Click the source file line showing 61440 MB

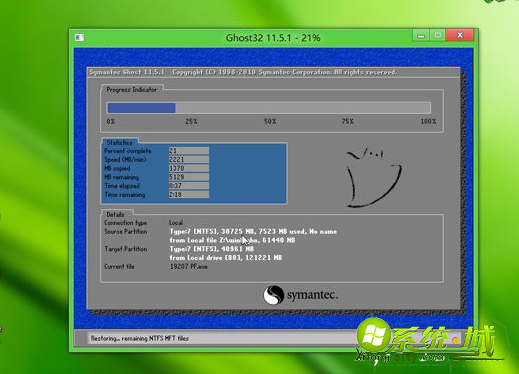click(x=232, y=240)
